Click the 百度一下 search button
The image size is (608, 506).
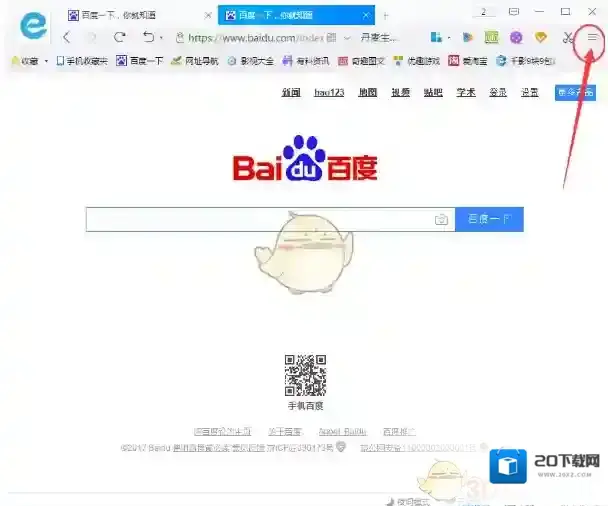[x=489, y=219]
